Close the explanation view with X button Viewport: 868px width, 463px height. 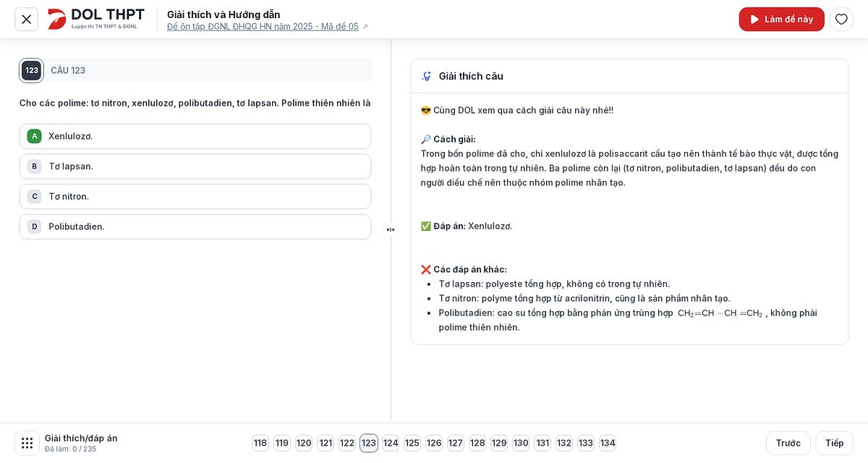tap(27, 20)
